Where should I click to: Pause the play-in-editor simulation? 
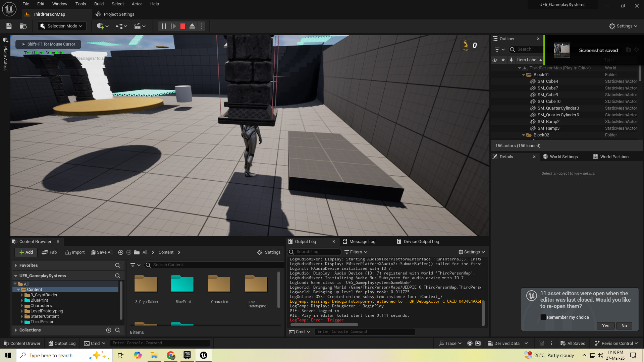(164, 26)
